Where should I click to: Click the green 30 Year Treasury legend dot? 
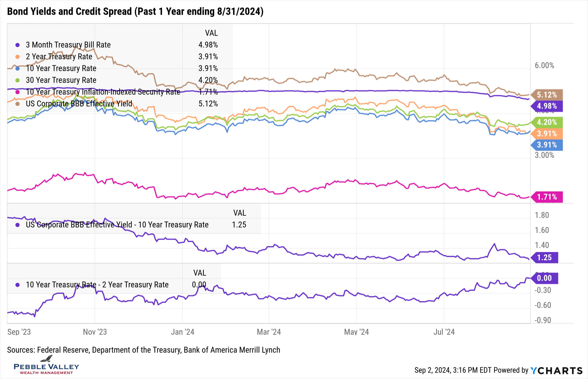18,80
